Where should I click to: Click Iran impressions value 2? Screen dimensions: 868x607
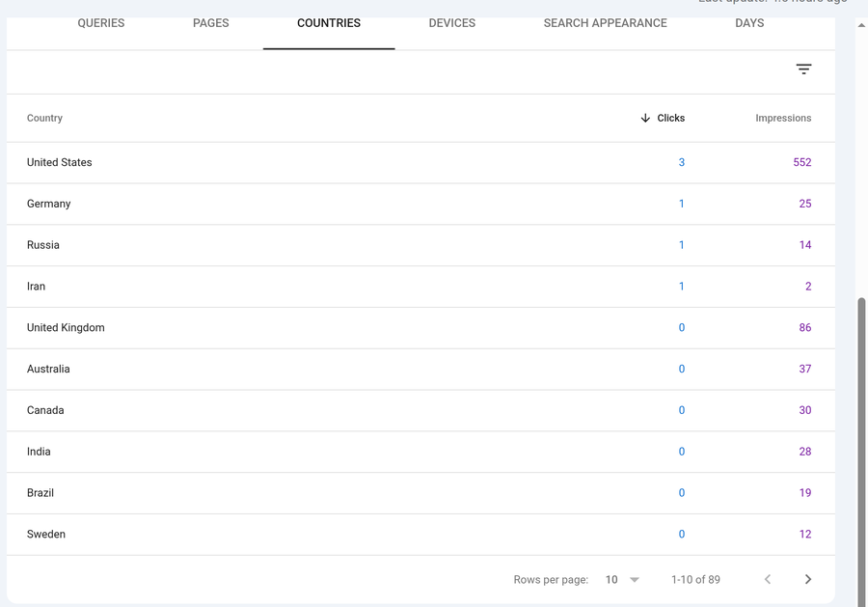[x=808, y=287]
